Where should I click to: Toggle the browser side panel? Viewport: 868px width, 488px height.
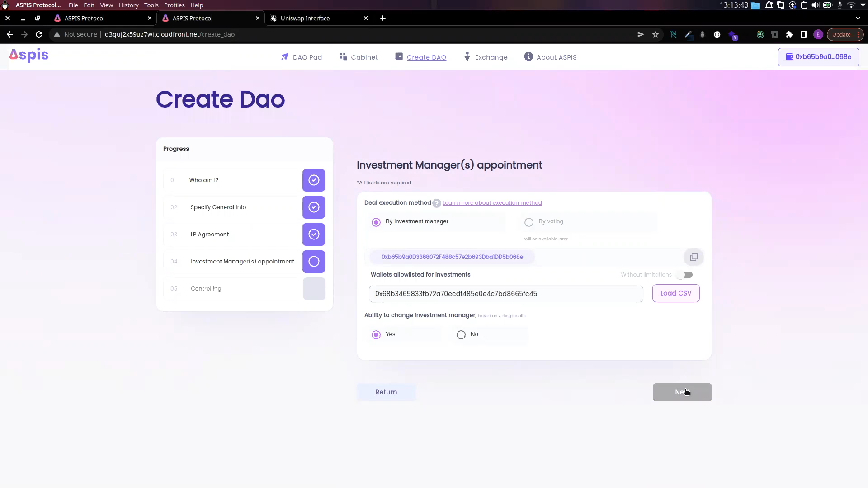coord(804,34)
